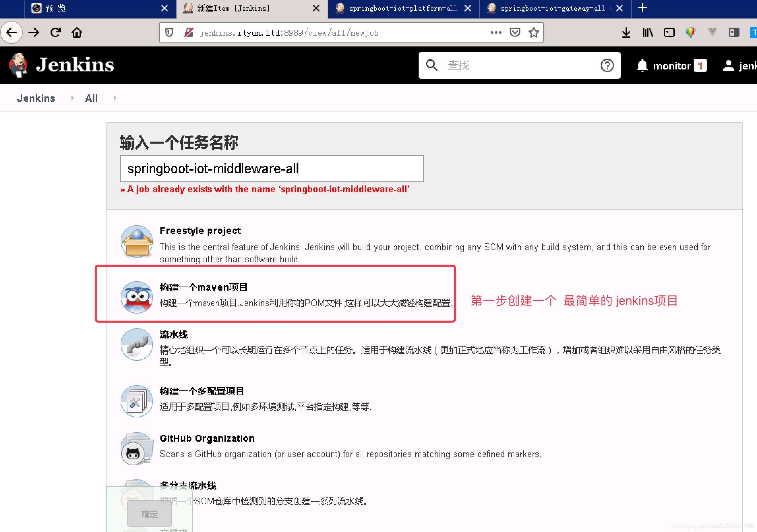
Task: Choose the 构建一个maven项目 title
Action: coord(204,287)
